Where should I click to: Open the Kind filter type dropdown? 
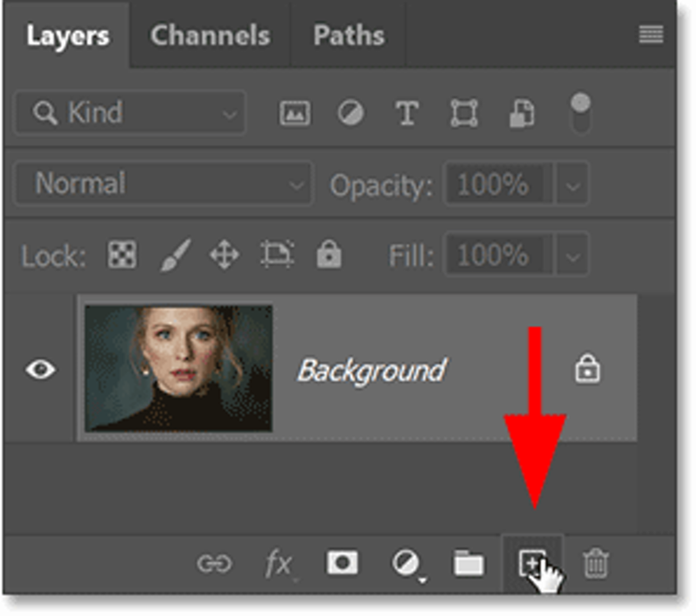130,112
